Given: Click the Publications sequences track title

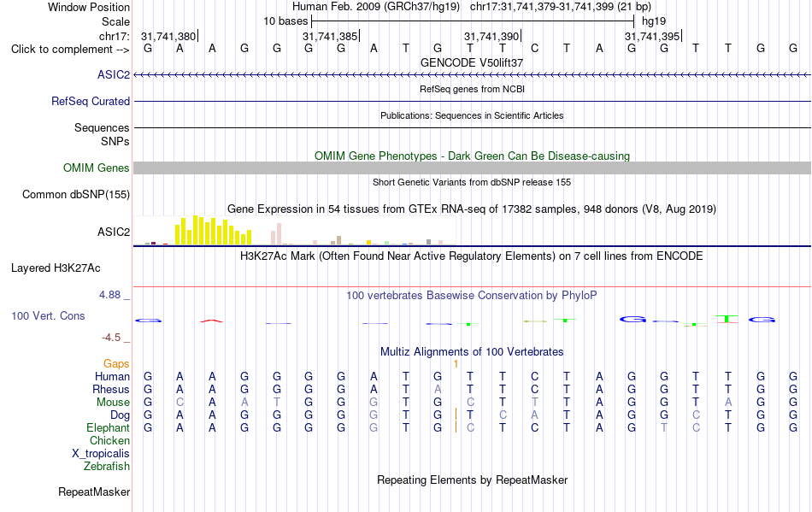Looking at the screenshot, I should click(x=472, y=115).
